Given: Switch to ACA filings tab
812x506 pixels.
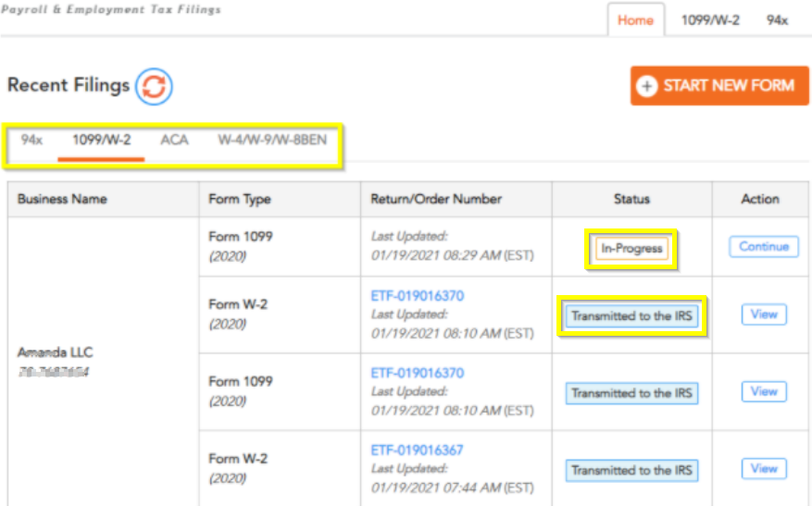Looking at the screenshot, I should click(x=174, y=140).
